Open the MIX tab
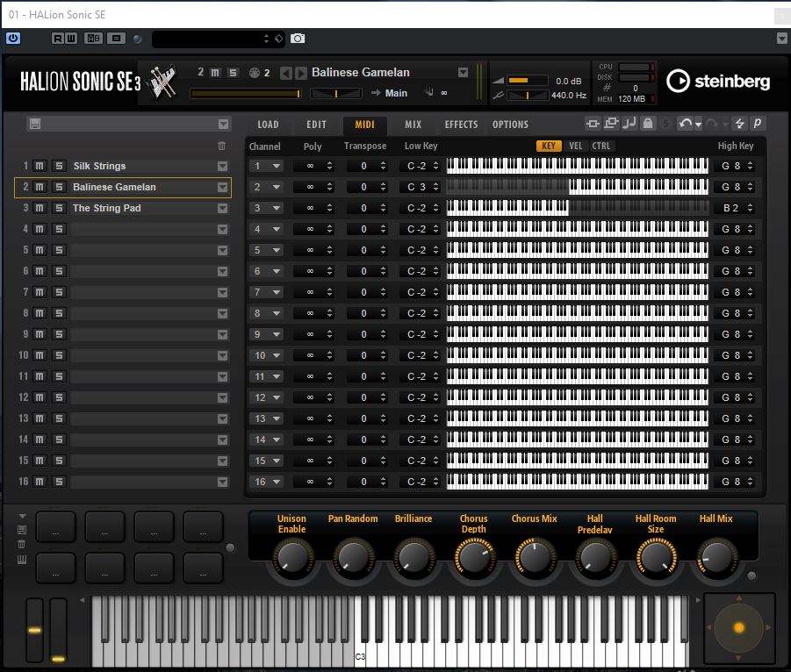 coord(413,125)
